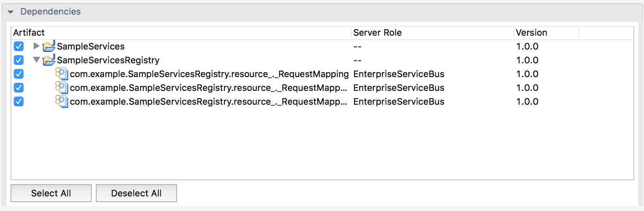Click the Deselect All button
644x211 pixels.
136,193
